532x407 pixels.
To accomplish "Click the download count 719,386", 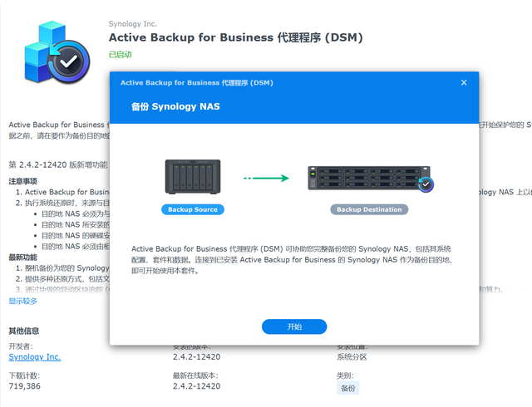I will click(24, 386).
